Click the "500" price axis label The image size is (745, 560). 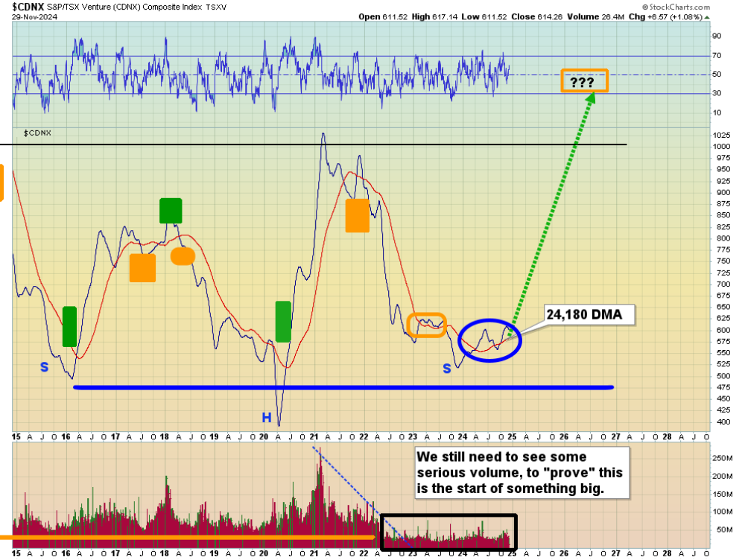click(x=723, y=376)
